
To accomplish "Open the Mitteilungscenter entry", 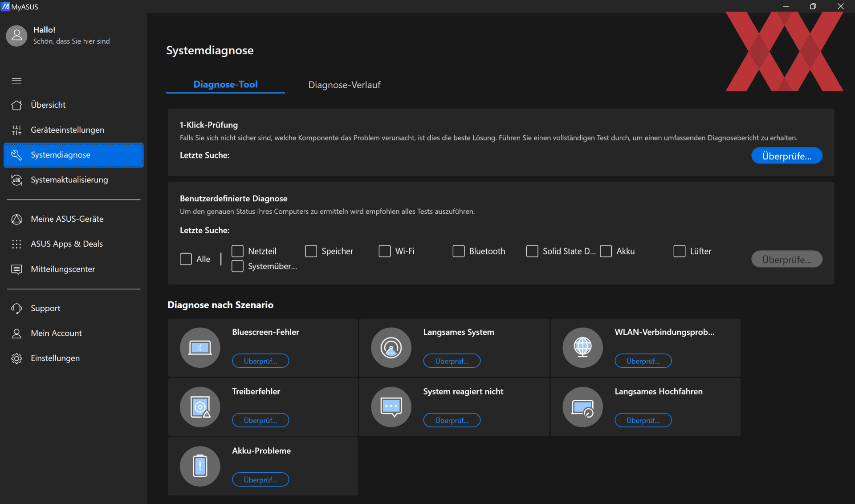I will (x=73, y=269).
